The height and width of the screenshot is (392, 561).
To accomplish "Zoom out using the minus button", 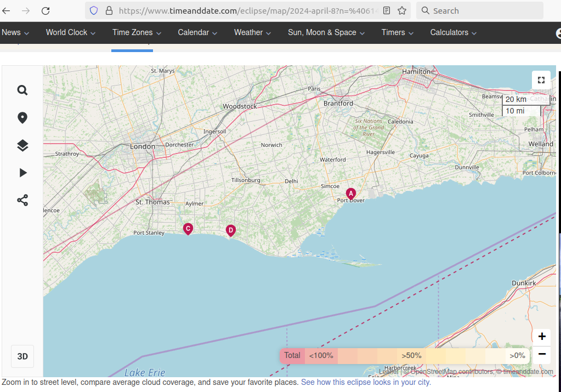I will click(x=541, y=354).
